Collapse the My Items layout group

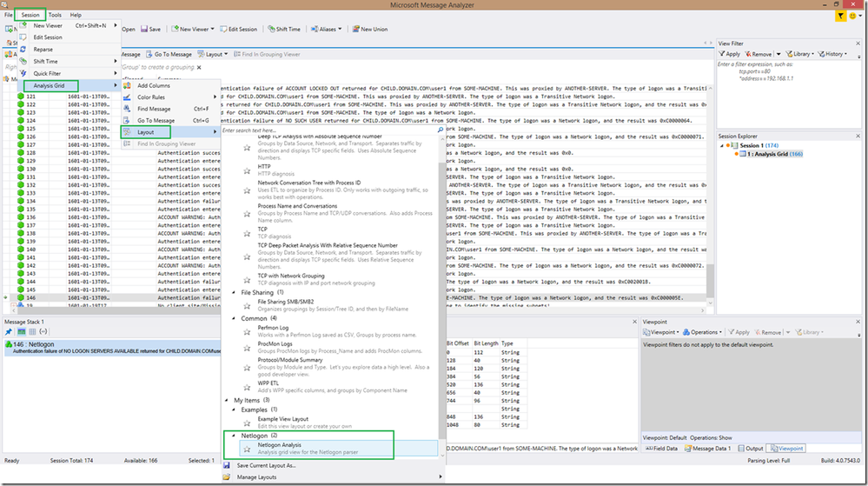[x=227, y=400]
